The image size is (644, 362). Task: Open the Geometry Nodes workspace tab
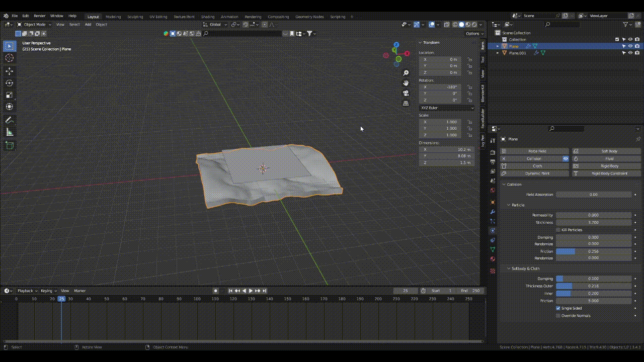[309, 17]
